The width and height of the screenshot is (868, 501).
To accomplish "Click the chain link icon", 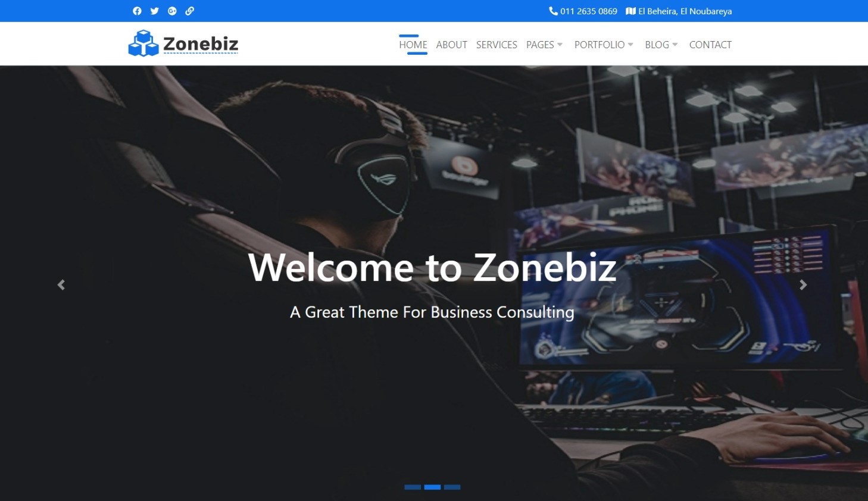I will click(x=189, y=11).
